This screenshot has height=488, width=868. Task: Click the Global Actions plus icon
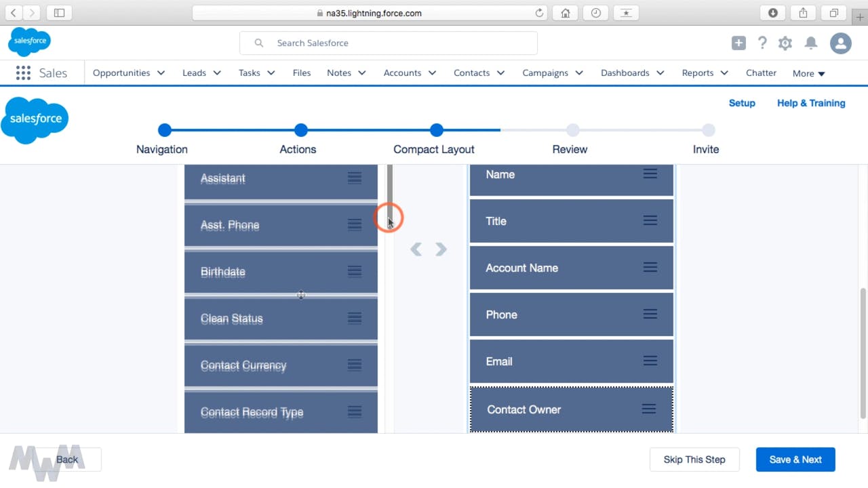click(738, 43)
